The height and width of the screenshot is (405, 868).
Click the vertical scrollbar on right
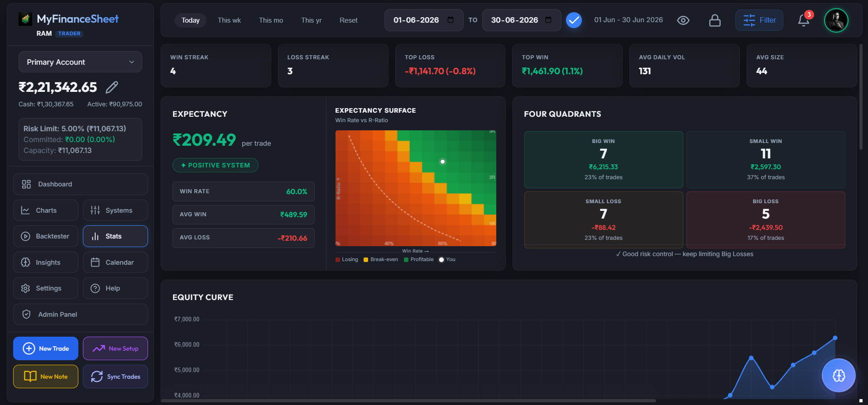pos(861,97)
